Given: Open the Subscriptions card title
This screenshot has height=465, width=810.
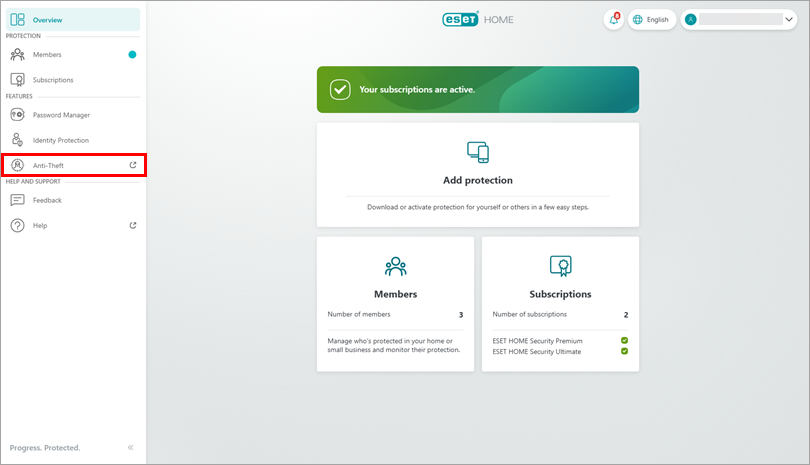Looking at the screenshot, I should coord(560,294).
